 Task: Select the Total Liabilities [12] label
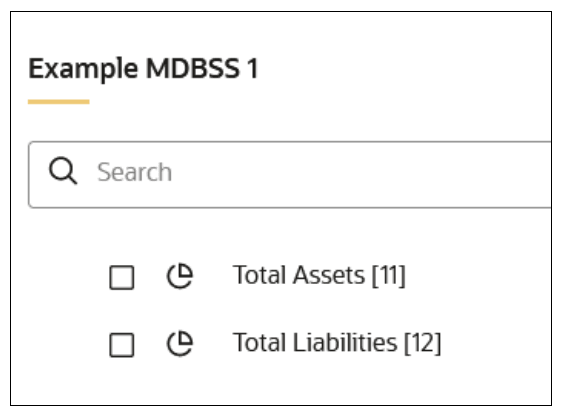(337, 343)
